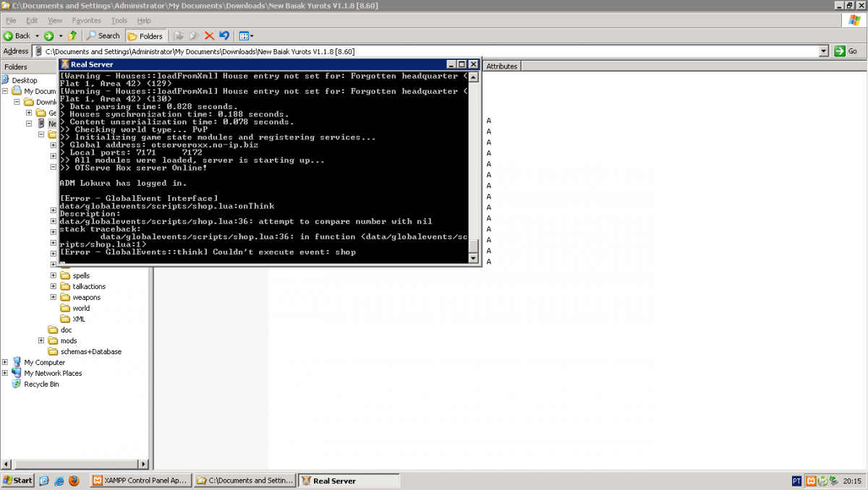Expand the spells folder node
The width and height of the screenshot is (868, 490).
(54, 275)
